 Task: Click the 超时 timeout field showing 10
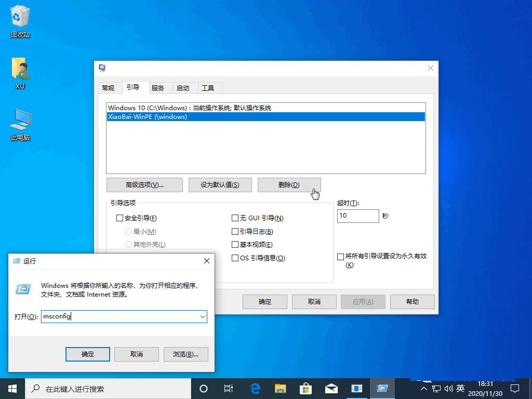(358, 216)
